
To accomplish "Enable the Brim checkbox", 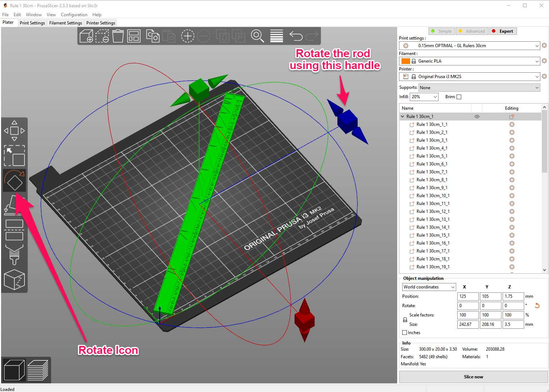I will 459,97.
